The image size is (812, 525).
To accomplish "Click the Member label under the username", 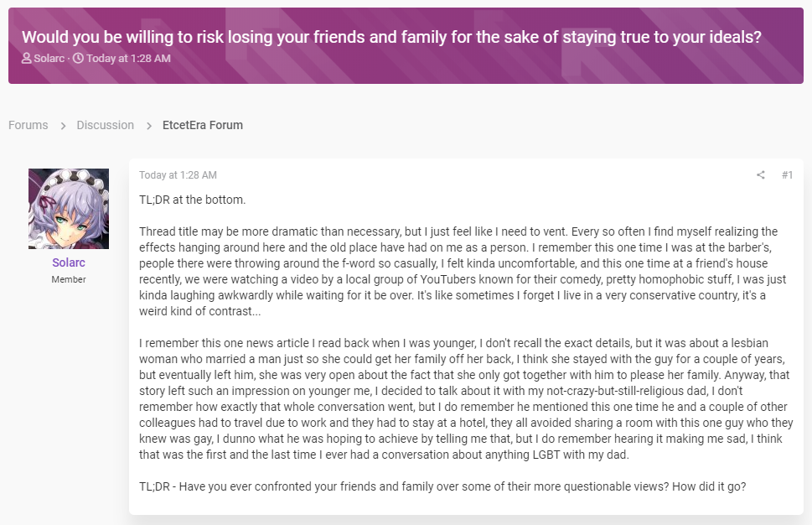I will [x=69, y=279].
